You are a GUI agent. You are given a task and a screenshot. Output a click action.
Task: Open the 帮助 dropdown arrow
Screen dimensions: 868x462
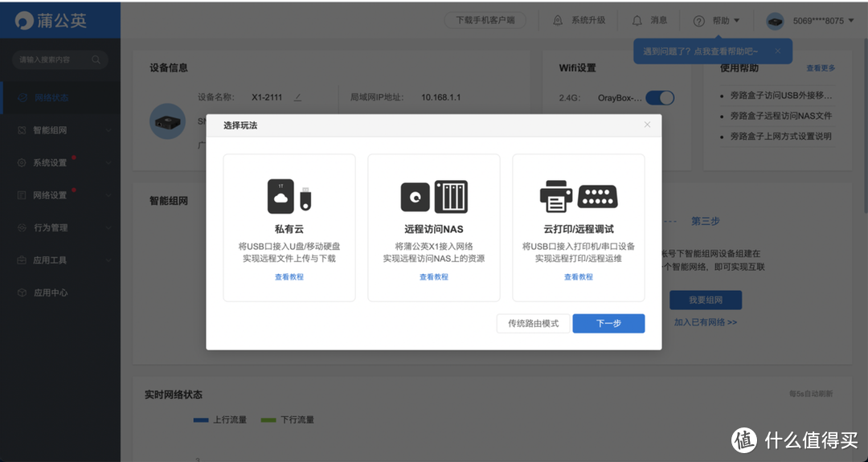click(x=737, y=20)
